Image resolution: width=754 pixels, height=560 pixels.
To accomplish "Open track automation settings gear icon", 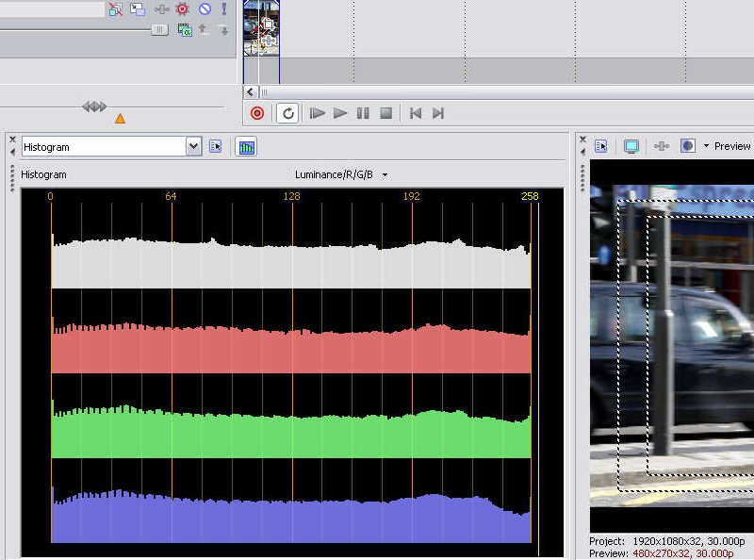I will point(183,9).
